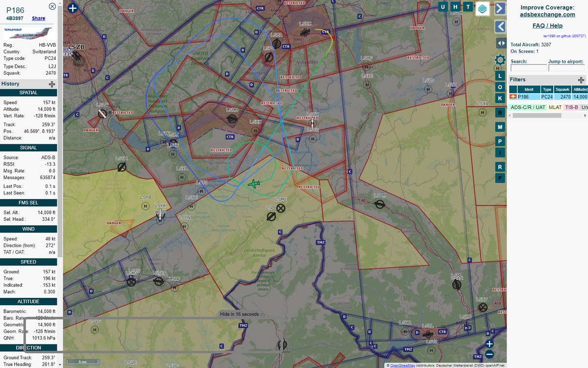The height and width of the screenshot is (368, 588).
Task: Click the 4B3997 hex code
Action: pos(15,18)
